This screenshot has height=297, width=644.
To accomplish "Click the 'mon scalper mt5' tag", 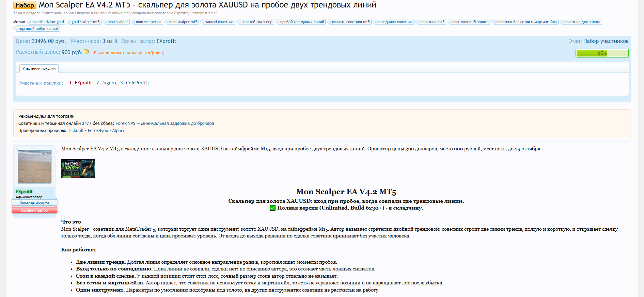I will (x=182, y=22).
